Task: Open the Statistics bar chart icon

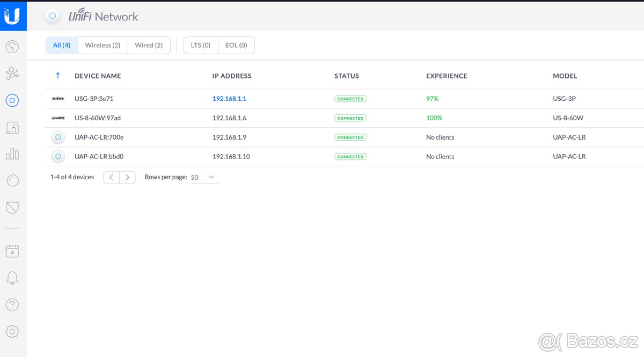Action: click(x=12, y=154)
